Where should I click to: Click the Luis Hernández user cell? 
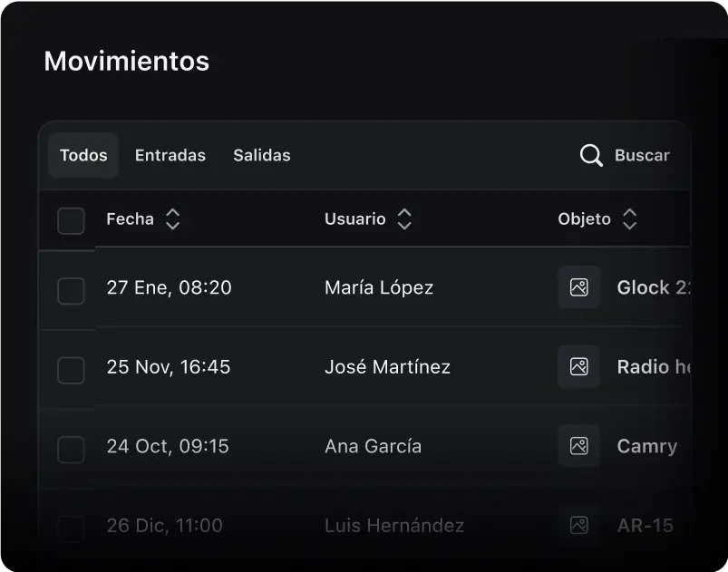coord(394,525)
